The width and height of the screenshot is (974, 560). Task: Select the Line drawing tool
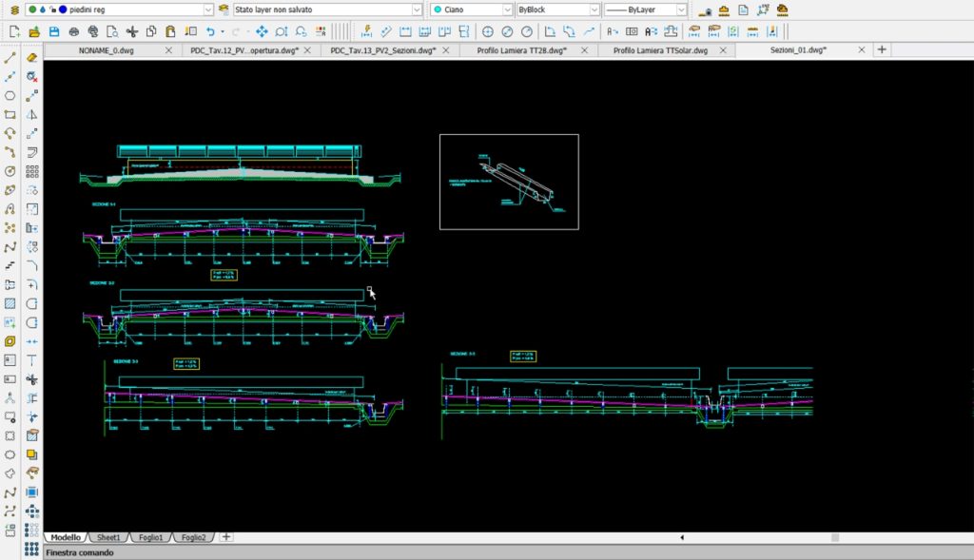10,58
